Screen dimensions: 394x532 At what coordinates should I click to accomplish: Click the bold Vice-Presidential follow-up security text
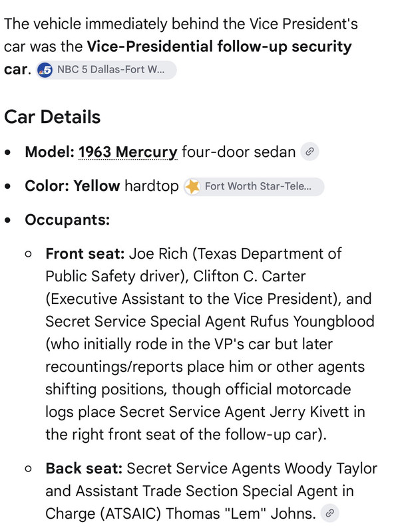(x=220, y=47)
